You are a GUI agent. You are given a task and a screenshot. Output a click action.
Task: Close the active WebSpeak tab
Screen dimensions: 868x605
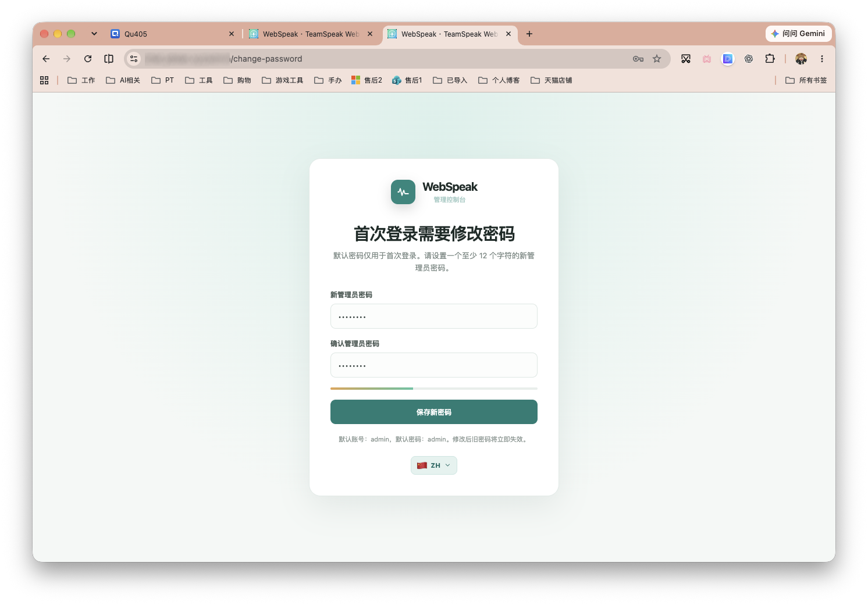pyautogui.click(x=508, y=34)
